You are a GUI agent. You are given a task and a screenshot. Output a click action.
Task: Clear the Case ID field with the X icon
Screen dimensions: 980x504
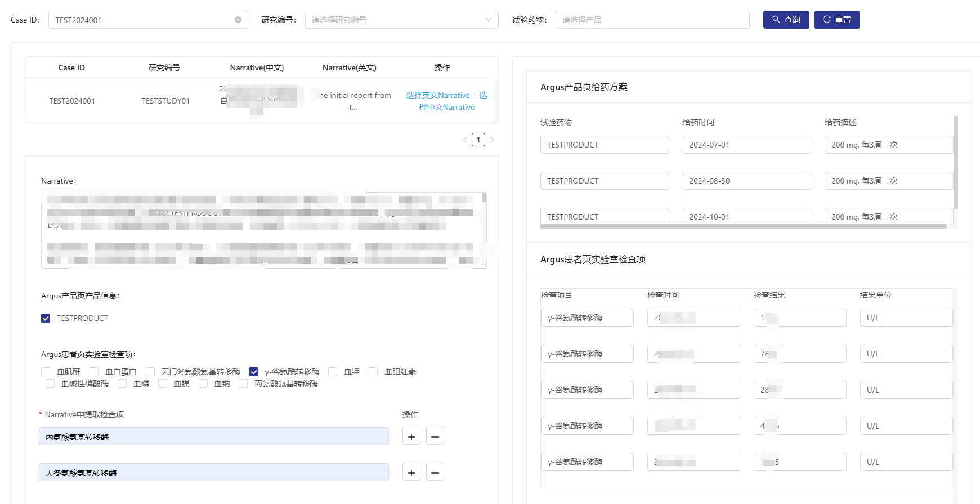tap(238, 20)
